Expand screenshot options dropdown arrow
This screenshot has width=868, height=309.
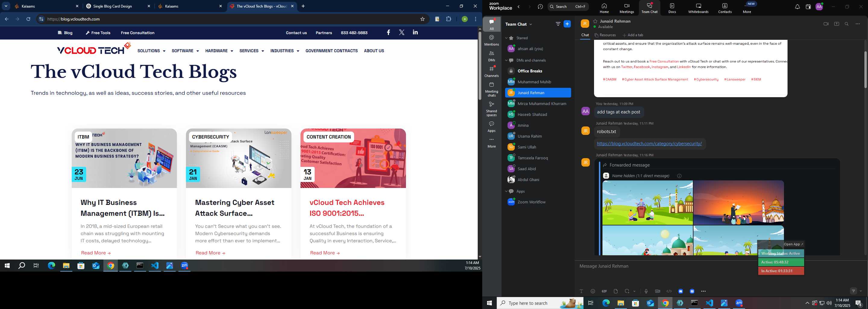634,291
